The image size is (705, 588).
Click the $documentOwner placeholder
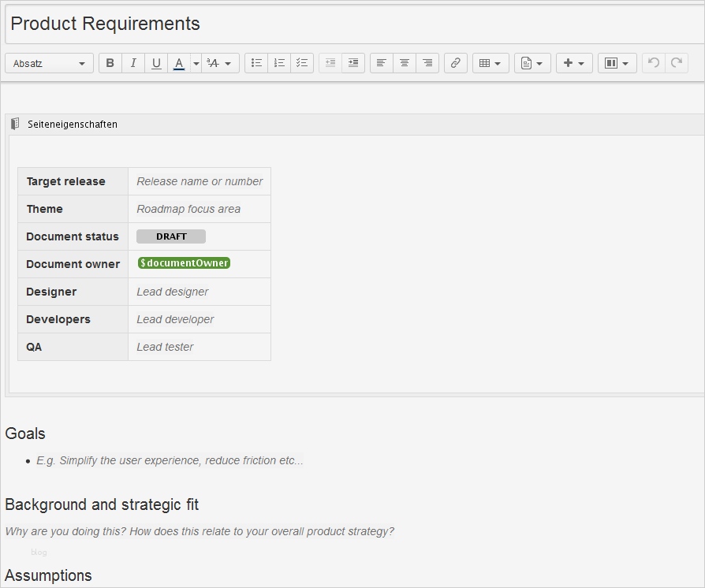point(184,263)
